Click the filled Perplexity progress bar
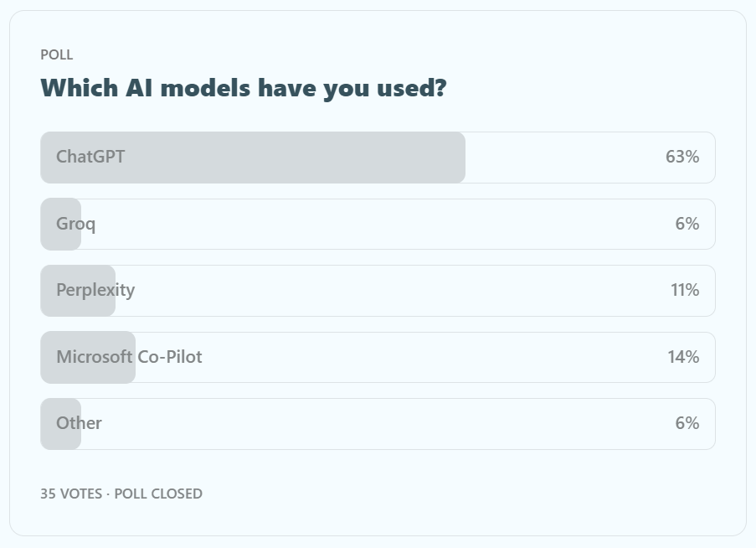This screenshot has height=548, width=756. click(77, 304)
